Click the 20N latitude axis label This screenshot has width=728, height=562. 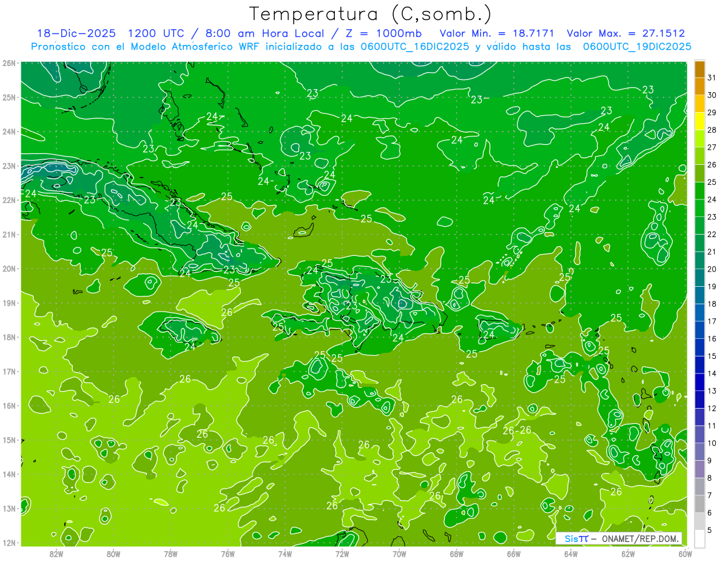pos(9,269)
